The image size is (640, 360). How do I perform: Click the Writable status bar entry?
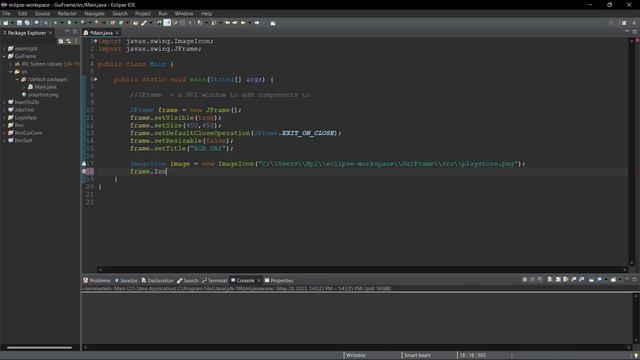pyautogui.click(x=355, y=355)
